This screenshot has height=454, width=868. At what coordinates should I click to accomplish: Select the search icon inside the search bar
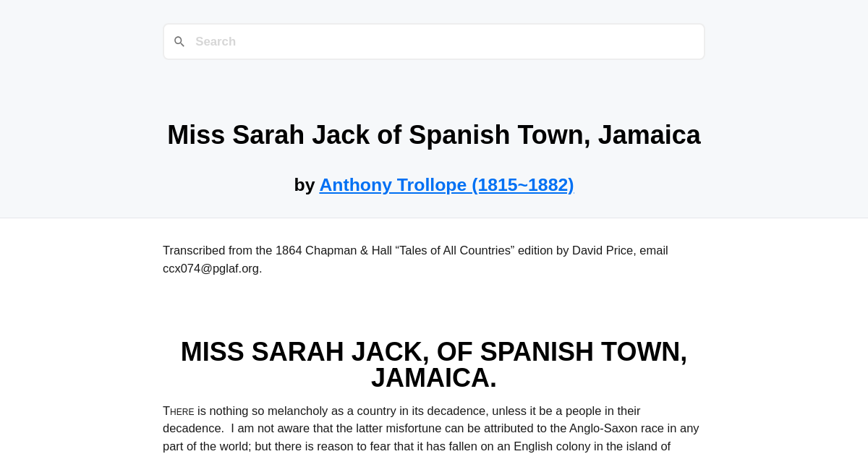point(179,41)
